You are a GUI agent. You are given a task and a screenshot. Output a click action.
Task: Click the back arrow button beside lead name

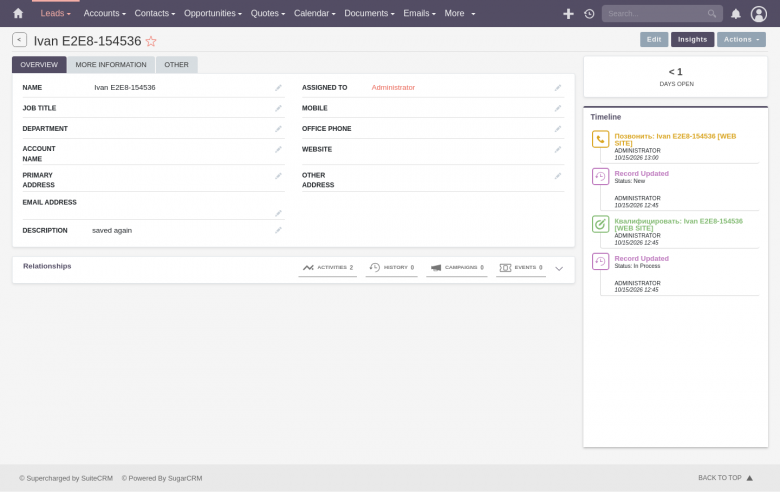click(x=19, y=40)
